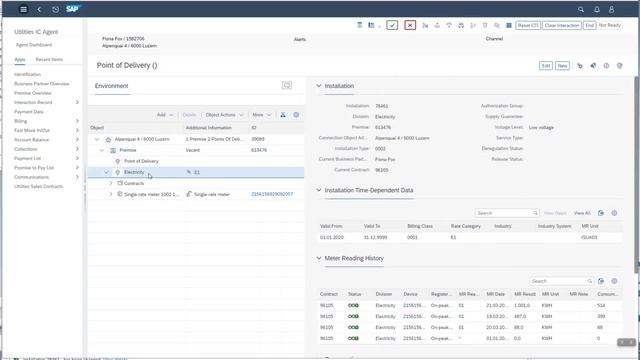This screenshot has width=640, height=360.
Task: Click View All in Time-Dependent Data
Action: (x=582, y=213)
